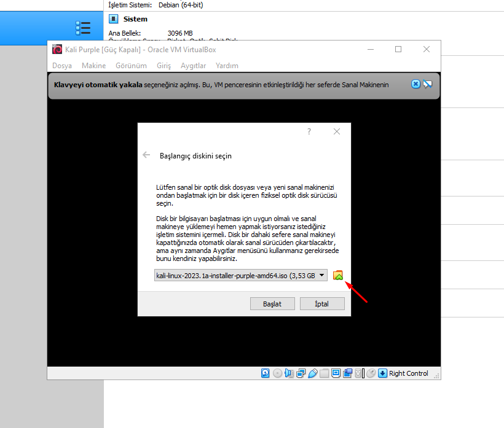Image resolution: width=504 pixels, height=428 pixels.
Task: Click the 'Başlangıç diskini seçin' dialog title
Action: coord(195,156)
